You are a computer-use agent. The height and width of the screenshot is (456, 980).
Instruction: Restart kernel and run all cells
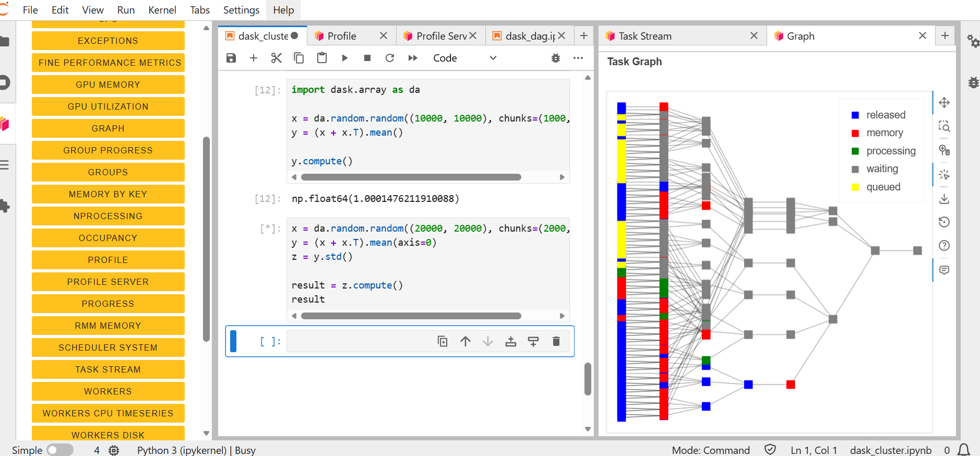pos(413,58)
